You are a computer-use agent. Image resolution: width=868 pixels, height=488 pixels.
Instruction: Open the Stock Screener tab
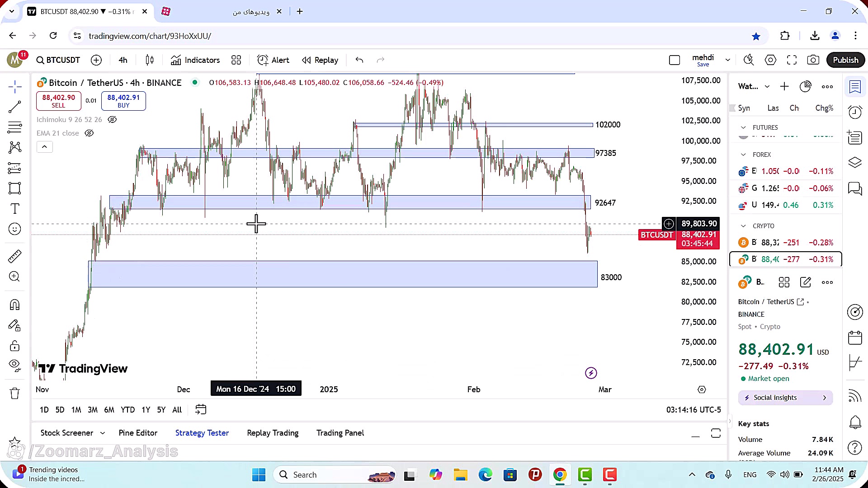[x=67, y=433]
